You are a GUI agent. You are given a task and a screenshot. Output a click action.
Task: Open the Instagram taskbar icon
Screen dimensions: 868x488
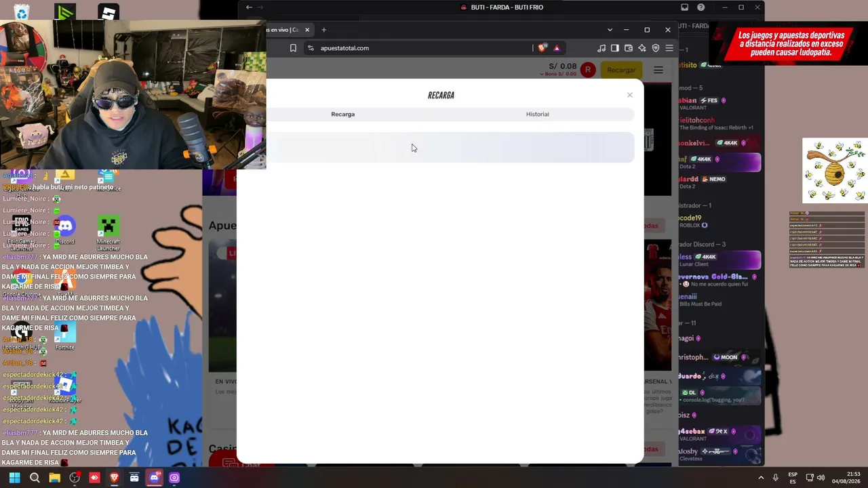tap(174, 478)
